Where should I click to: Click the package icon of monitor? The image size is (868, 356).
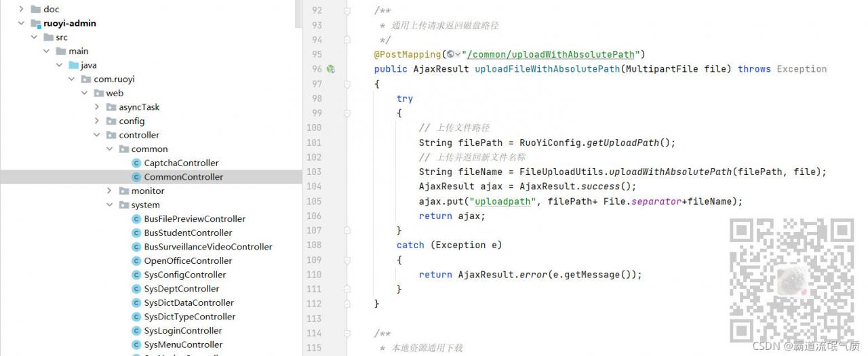pyautogui.click(x=123, y=191)
